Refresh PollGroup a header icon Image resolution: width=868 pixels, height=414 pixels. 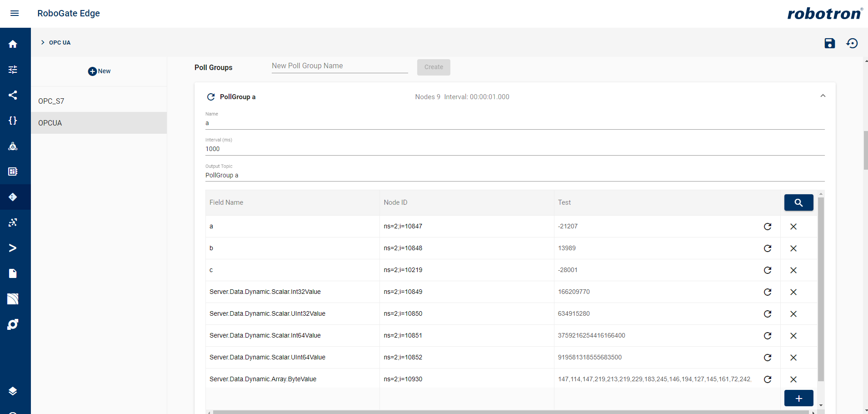click(x=211, y=97)
